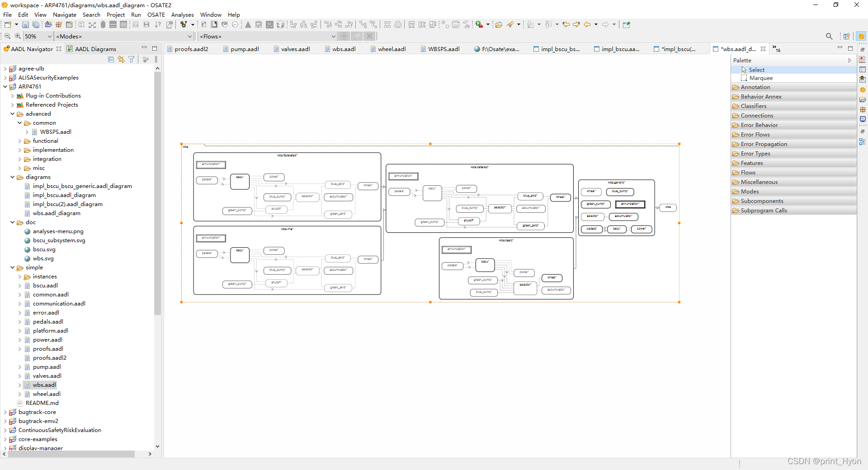Open the Connections palette drawer

(793, 115)
